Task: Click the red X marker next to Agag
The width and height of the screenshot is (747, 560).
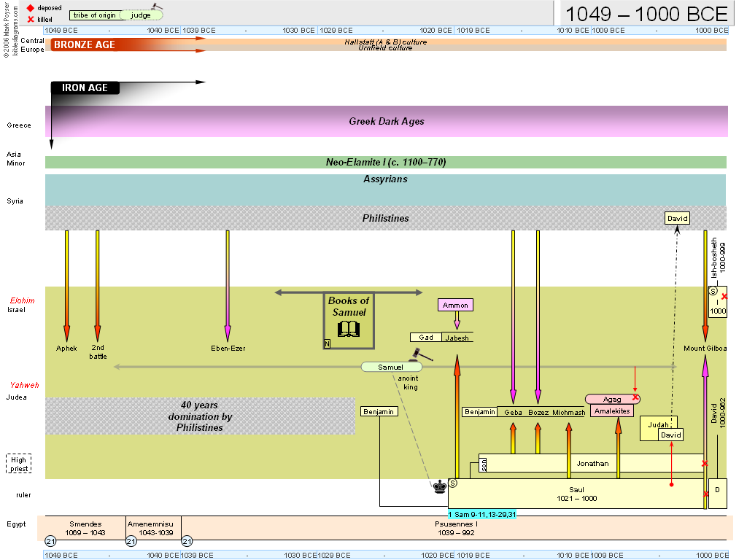Action: 637,399
